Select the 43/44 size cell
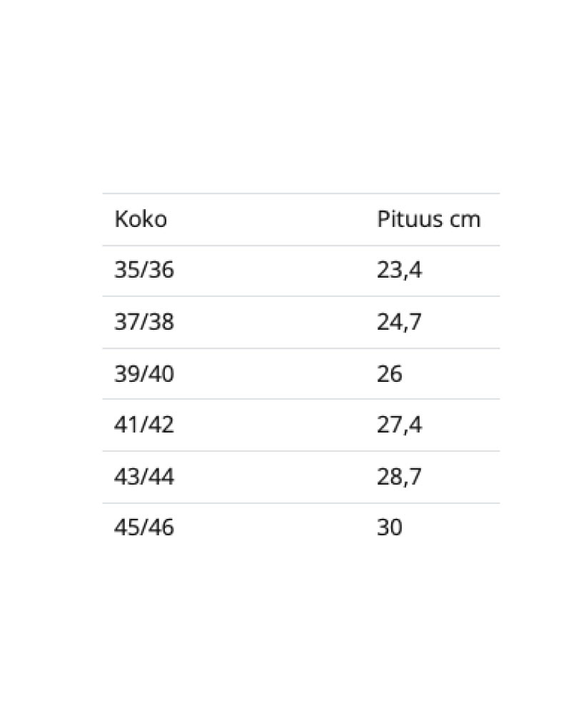The width and height of the screenshot is (571, 728). pyautogui.click(x=144, y=476)
